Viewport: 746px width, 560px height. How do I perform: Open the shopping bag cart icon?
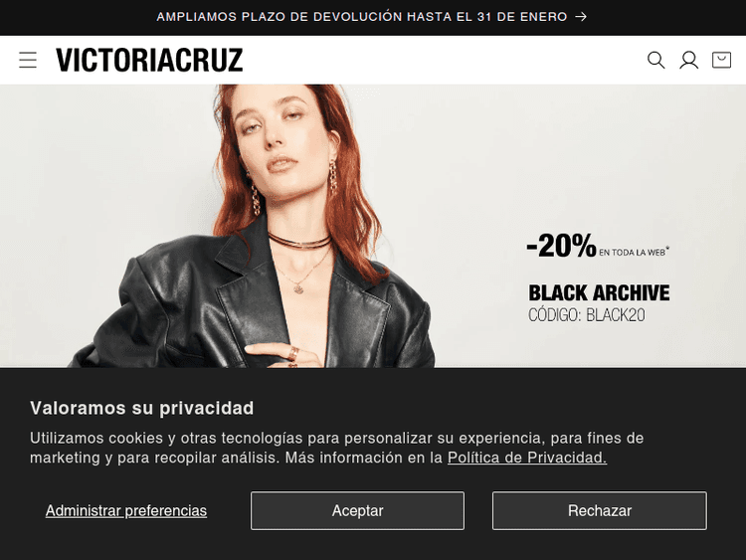tap(721, 60)
